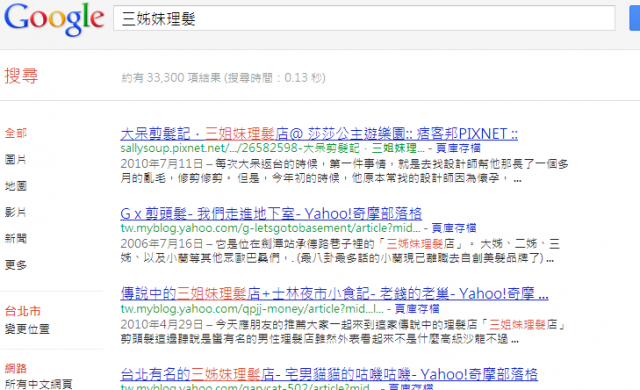640x390 pixels.
Task: Select the 圖片 filter in sidebar
Action: (16, 160)
